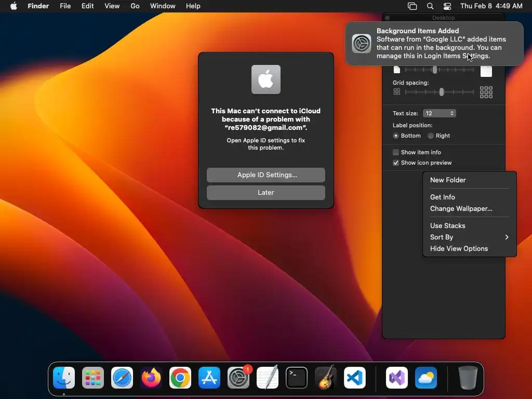Open the Edit menu
Screen dimensions: 532x399
pos(87,6)
